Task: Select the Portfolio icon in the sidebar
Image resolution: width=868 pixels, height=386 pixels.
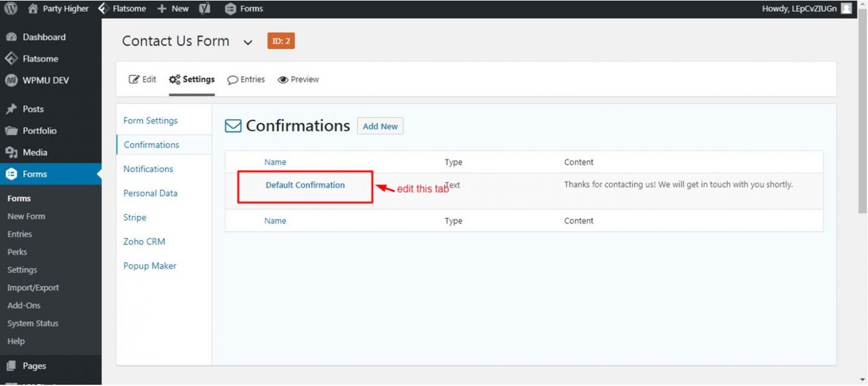Action: [x=13, y=130]
